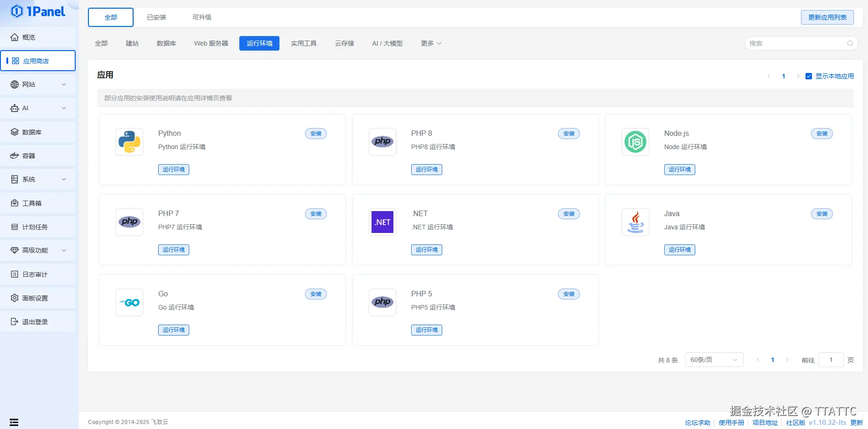Viewport: 868px width, 429px height.
Task: Click the Go language logo icon
Action: coord(129,302)
